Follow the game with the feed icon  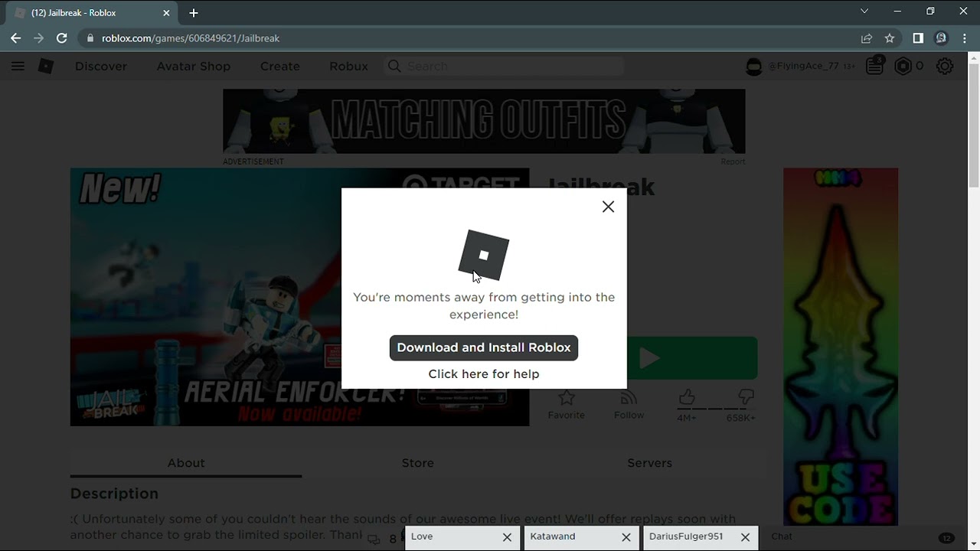[x=629, y=398]
